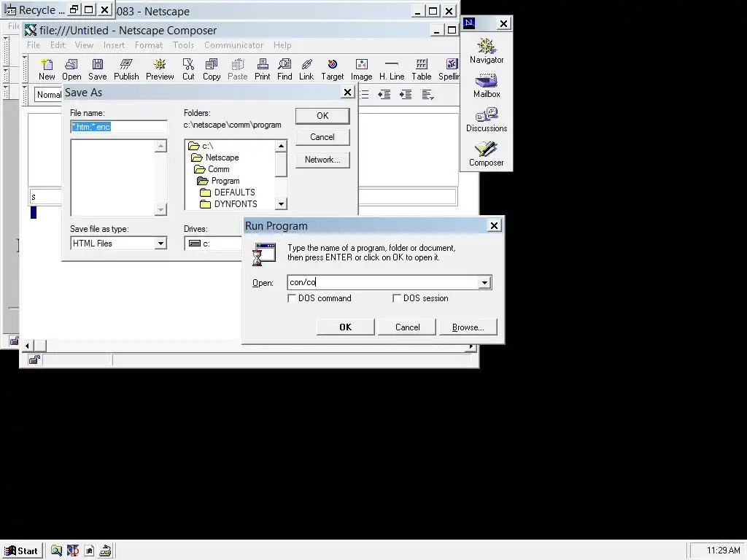Image resolution: width=747 pixels, height=560 pixels.
Task: Click Browse... in the Run Program dialog
Action: (x=468, y=327)
